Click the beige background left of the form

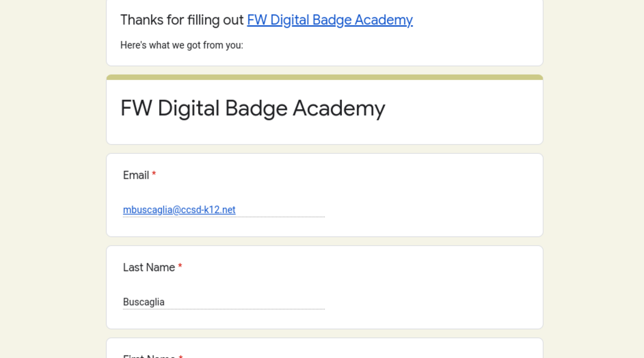tap(53, 179)
